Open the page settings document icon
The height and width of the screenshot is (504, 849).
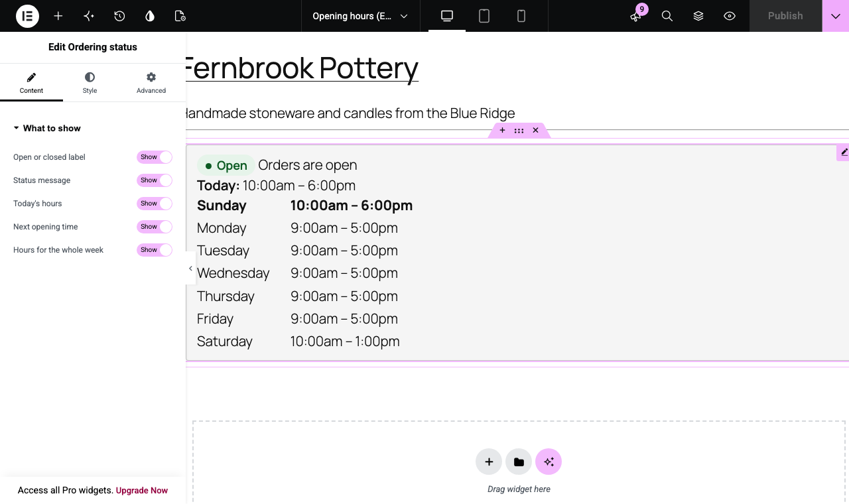pyautogui.click(x=180, y=16)
